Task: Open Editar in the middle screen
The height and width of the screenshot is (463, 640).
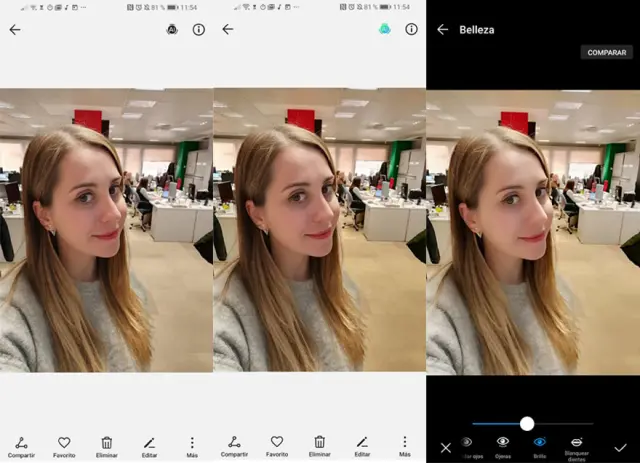Action: pyautogui.click(x=362, y=445)
